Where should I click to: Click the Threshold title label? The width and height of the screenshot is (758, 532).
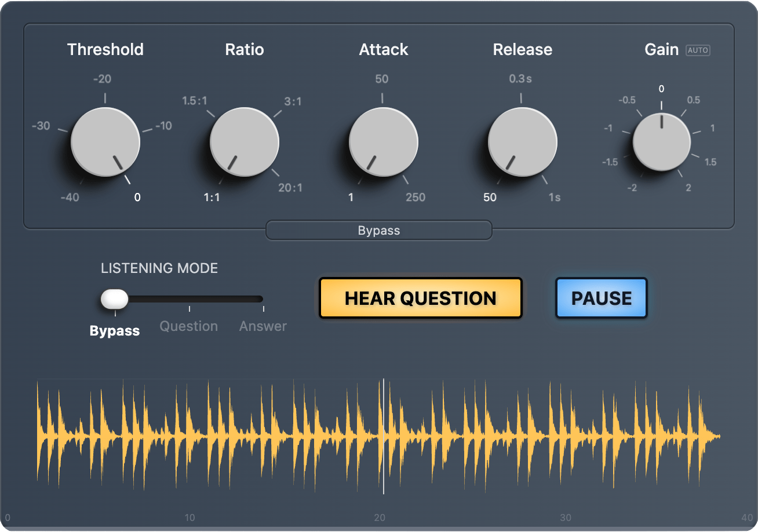click(x=105, y=50)
